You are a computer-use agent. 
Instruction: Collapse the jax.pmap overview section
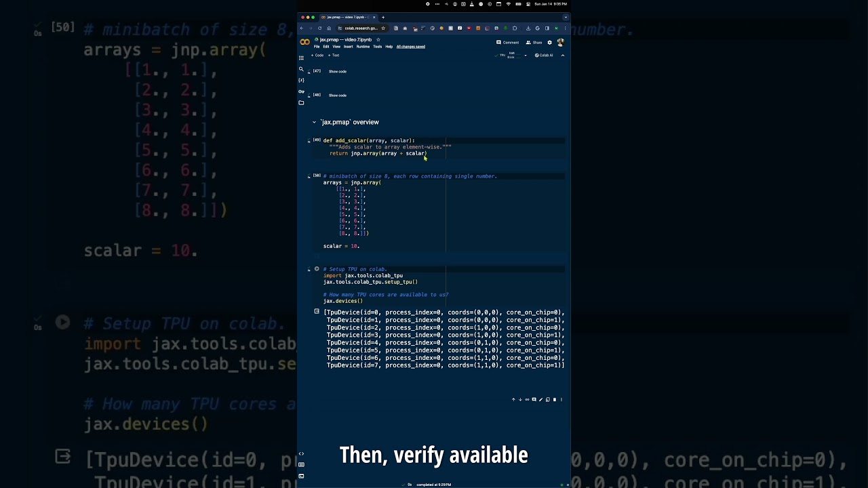[314, 122]
